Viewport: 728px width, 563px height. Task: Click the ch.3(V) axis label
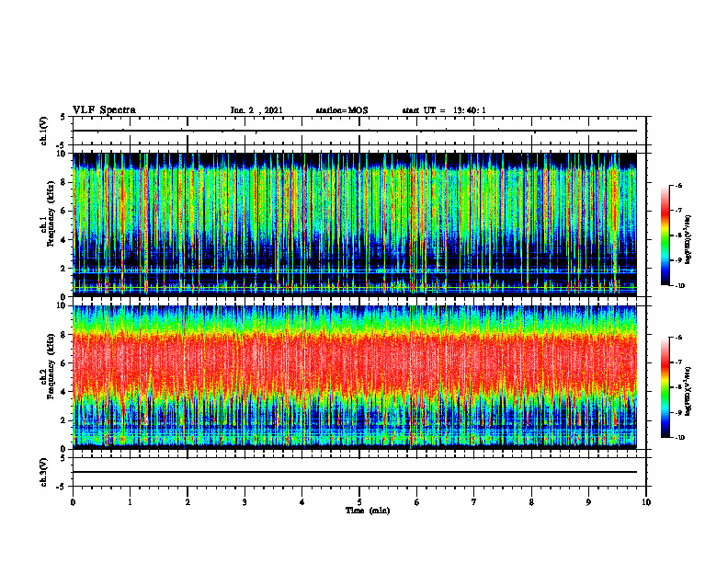pos(44,472)
